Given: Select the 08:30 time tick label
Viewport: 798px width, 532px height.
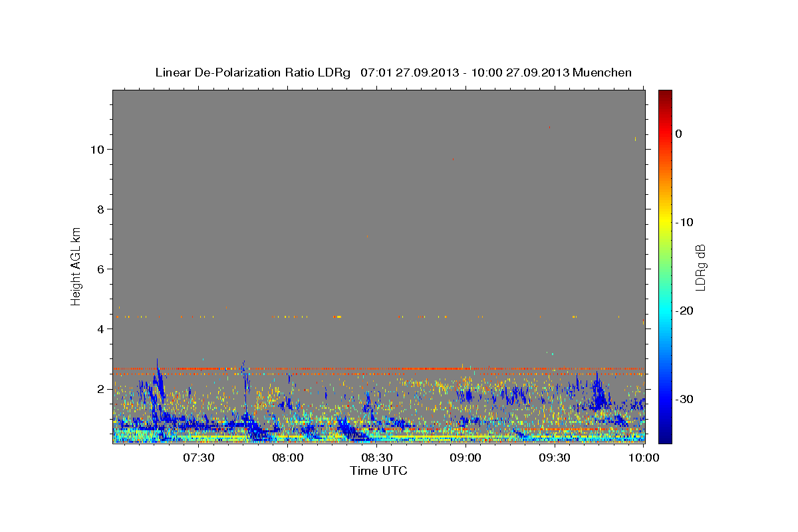Looking at the screenshot, I should pyautogui.click(x=376, y=458).
